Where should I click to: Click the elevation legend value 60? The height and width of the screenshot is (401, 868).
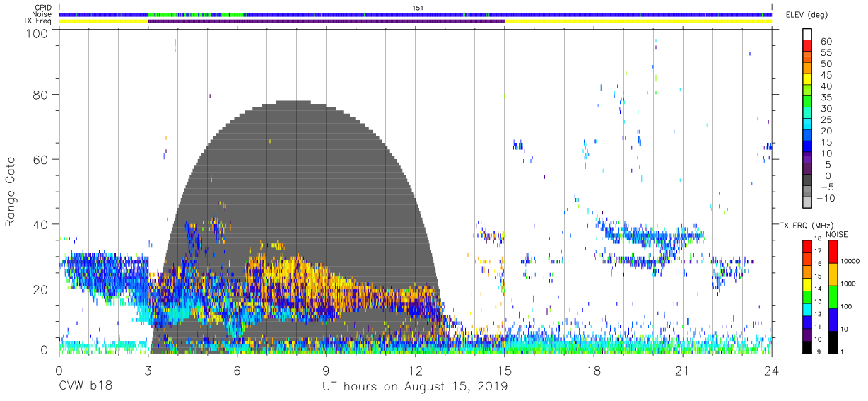(x=826, y=42)
